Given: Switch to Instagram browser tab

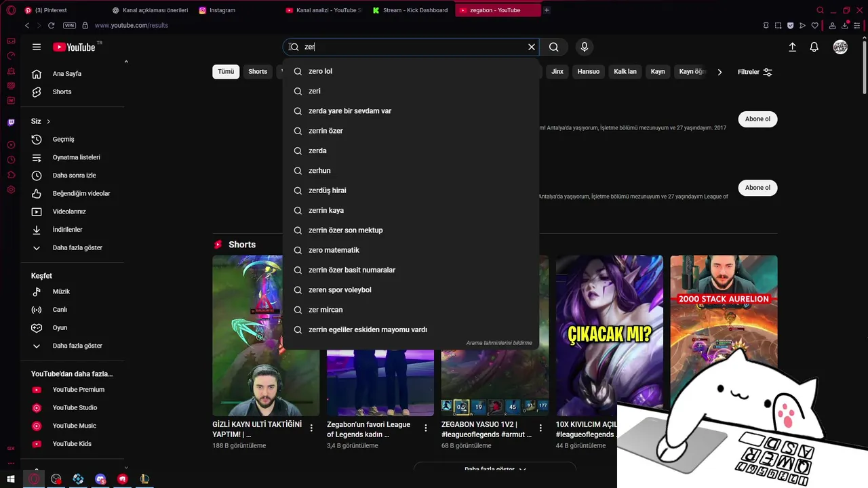Looking at the screenshot, I should click(237, 10).
